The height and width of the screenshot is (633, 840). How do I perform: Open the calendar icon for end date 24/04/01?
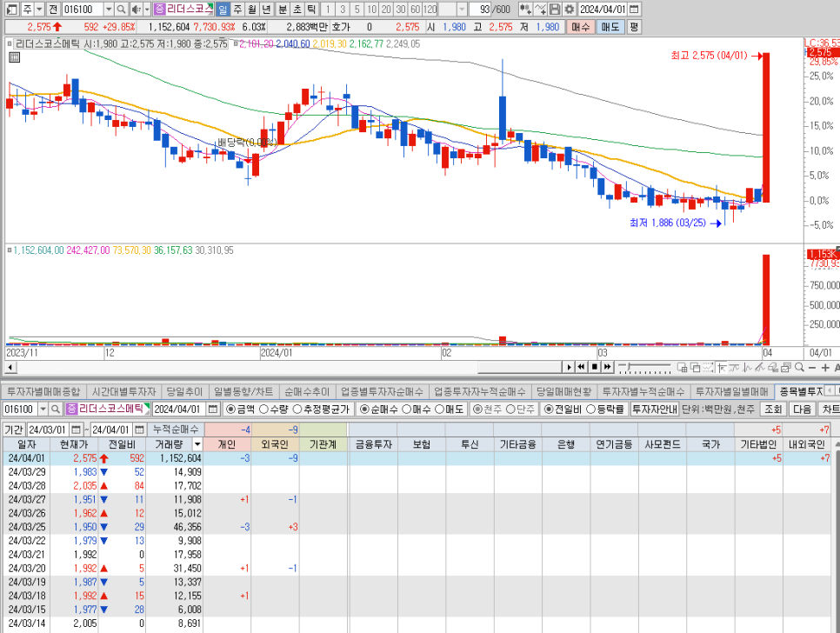click(x=139, y=430)
